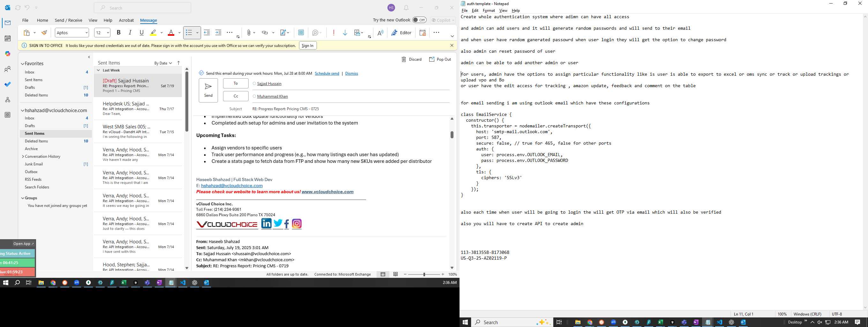
Task: Open the hshahzad@vcloudchoice.com email link in signature
Action: (x=232, y=186)
